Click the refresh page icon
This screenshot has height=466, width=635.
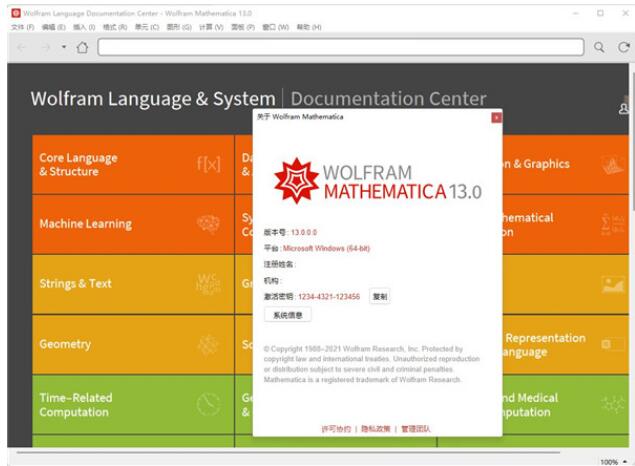point(624,47)
